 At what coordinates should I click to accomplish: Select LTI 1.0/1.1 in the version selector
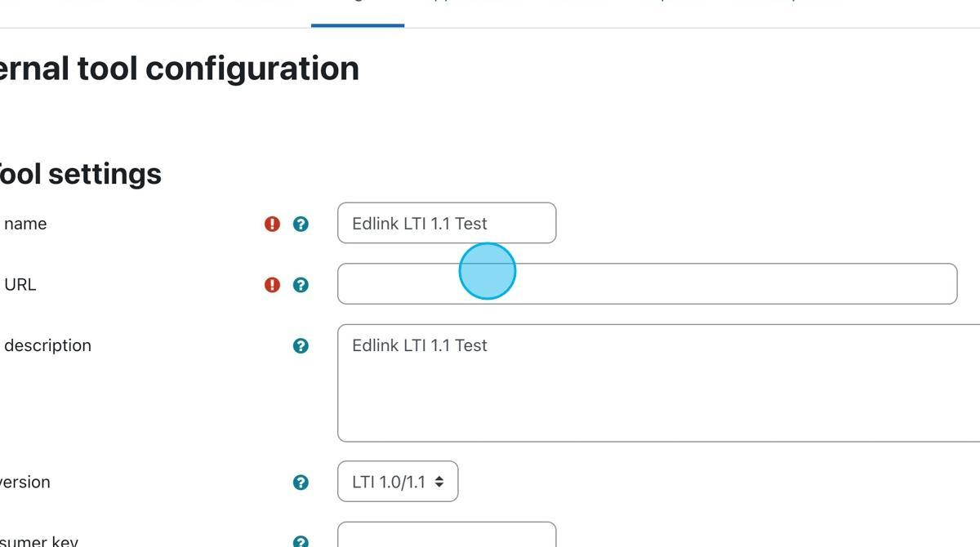(398, 482)
